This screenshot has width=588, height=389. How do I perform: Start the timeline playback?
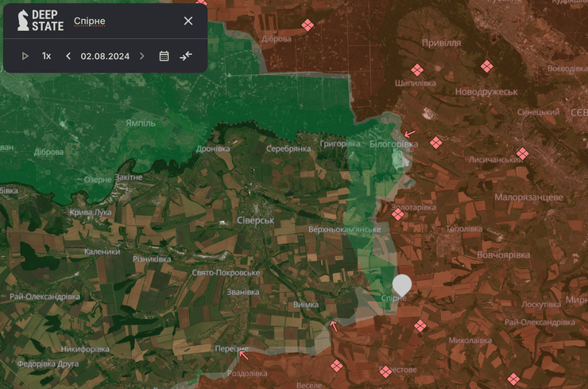25,56
